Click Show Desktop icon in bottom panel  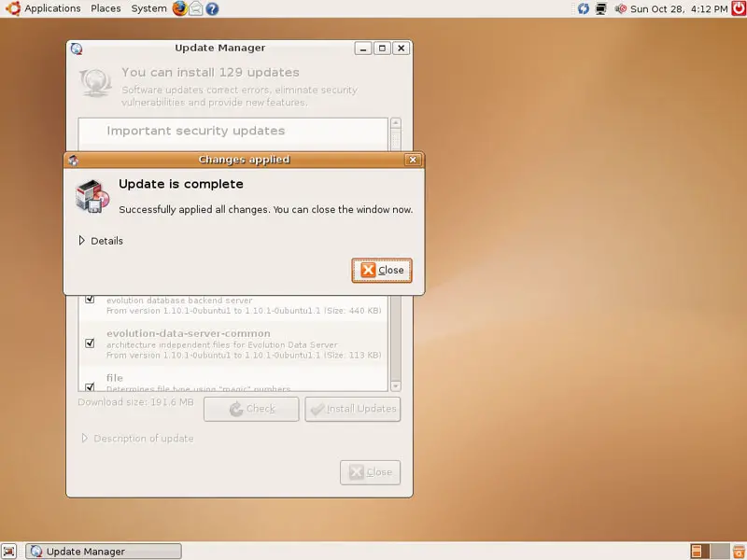[x=9, y=552]
